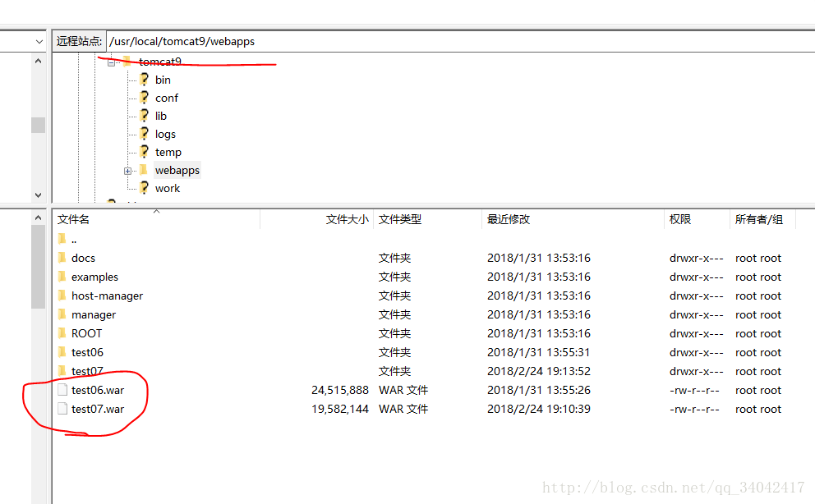Click modified date 2018/2/24 19:10:39
The width and height of the screenshot is (815, 504).
click(x=538, y=409)
